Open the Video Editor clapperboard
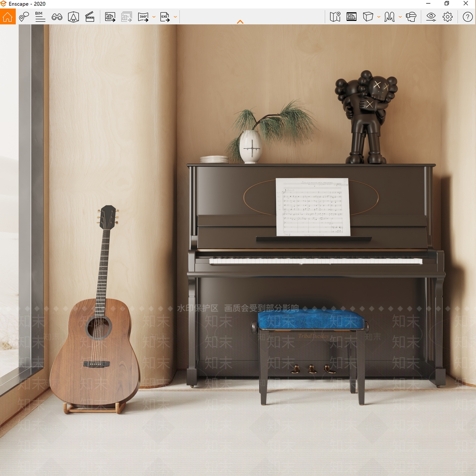The image size is (476, 476). click(90, 17)
